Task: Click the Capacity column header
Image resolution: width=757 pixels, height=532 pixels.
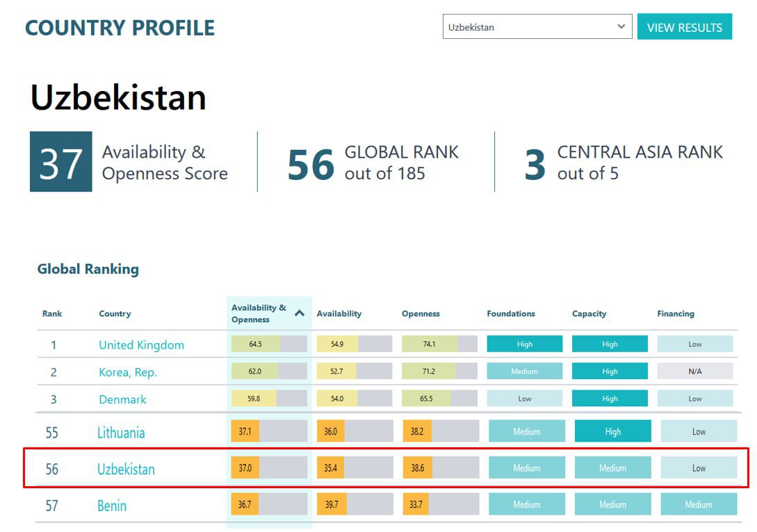Action: [x=589, y=314]
